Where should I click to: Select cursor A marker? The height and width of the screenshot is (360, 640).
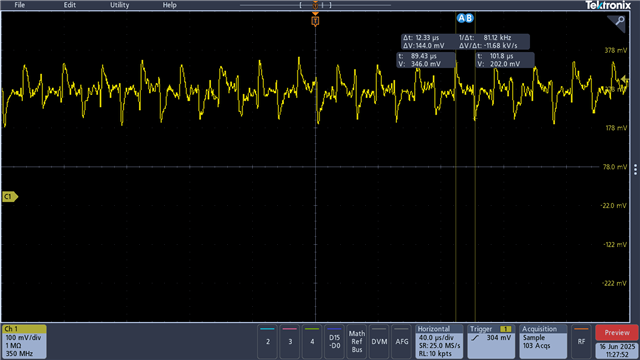461,18
